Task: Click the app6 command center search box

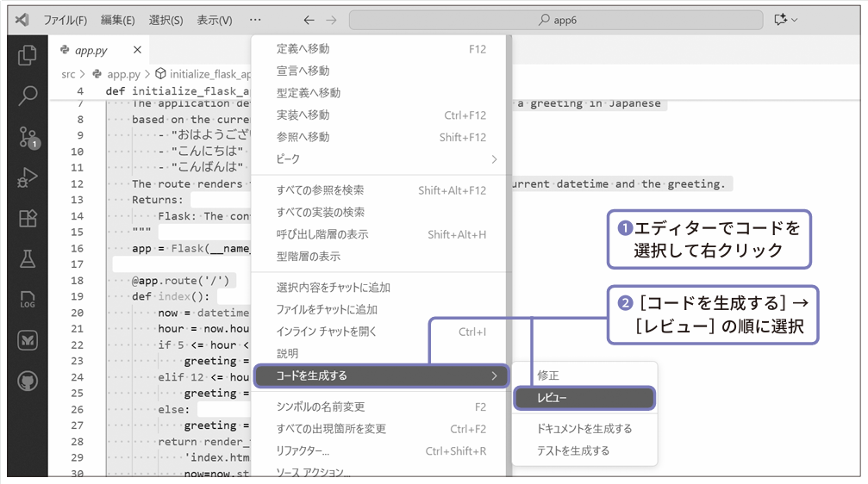Action: click(556, 20)
